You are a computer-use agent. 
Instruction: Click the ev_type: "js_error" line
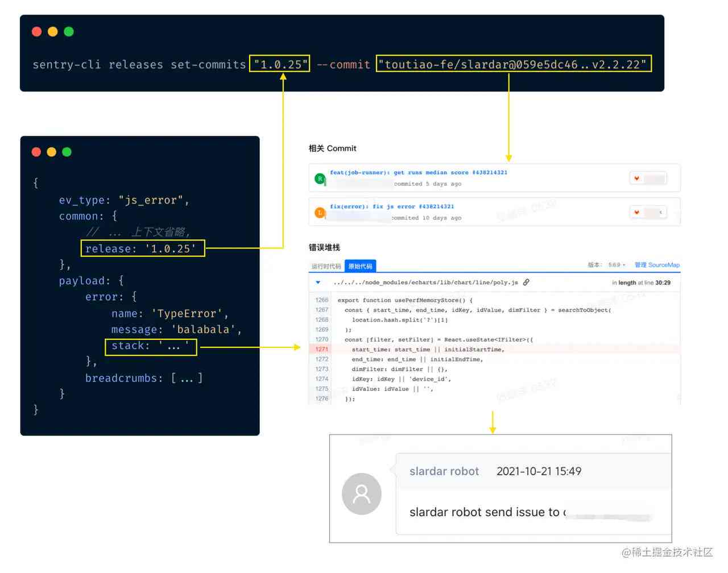click(x=123, y=200)
